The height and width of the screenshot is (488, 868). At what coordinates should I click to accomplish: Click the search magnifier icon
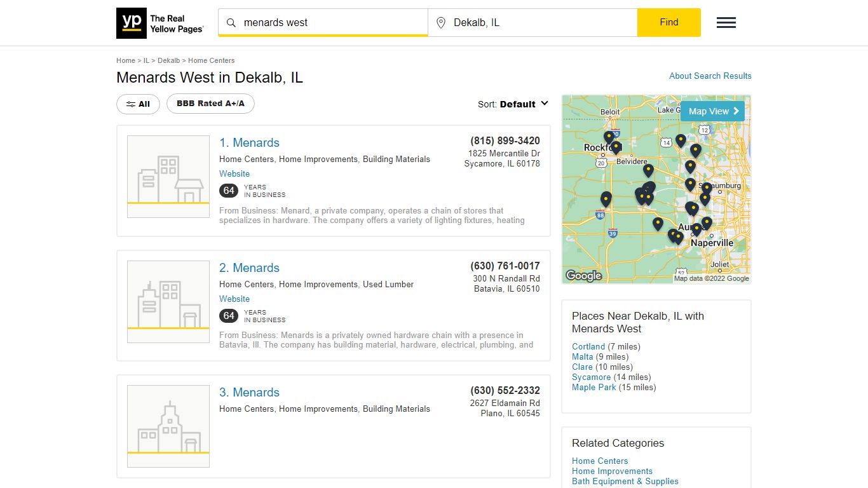point(231,23)
